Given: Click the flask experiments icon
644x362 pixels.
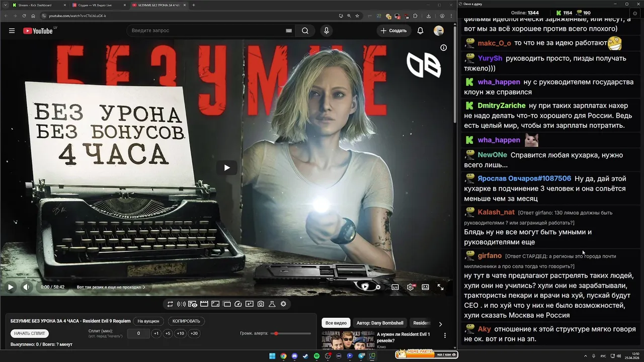Looking at the screenshot, I should coord(272,304).
